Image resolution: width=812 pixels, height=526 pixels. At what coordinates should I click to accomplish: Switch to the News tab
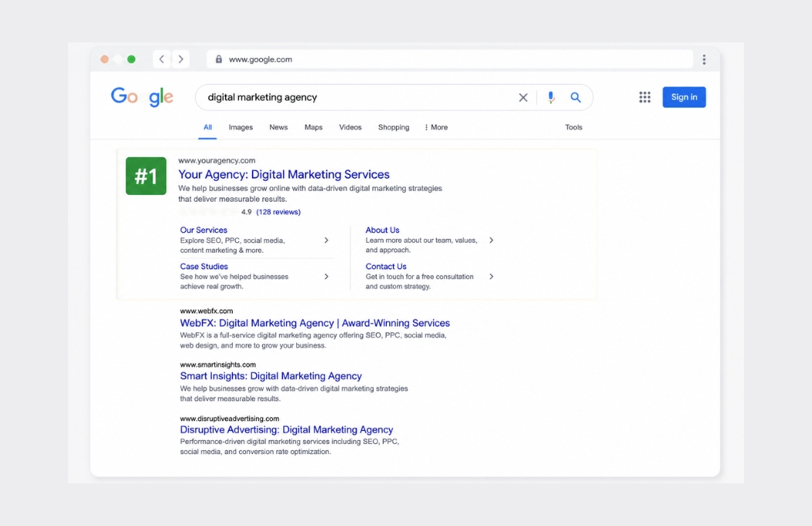pyautogui.click(x=278, y=128)
